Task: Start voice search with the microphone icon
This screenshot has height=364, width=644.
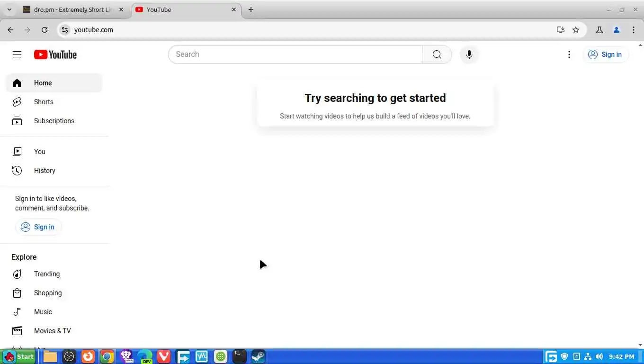Action: coord(469,55)
